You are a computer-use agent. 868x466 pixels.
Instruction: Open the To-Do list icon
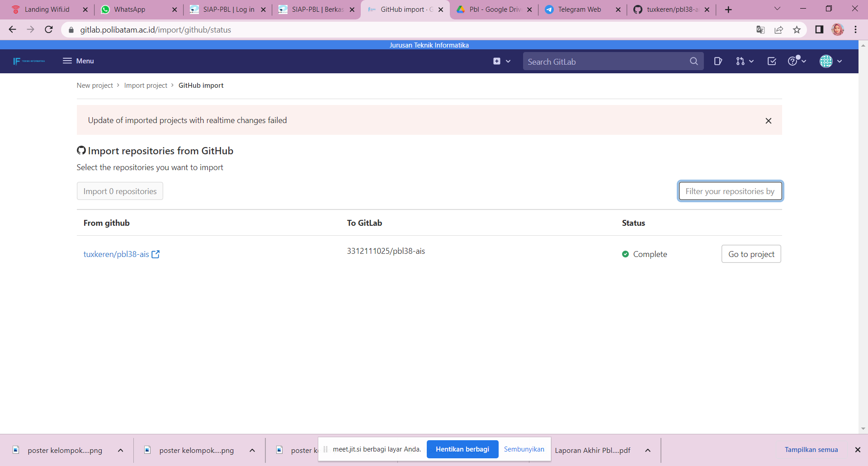772,61
